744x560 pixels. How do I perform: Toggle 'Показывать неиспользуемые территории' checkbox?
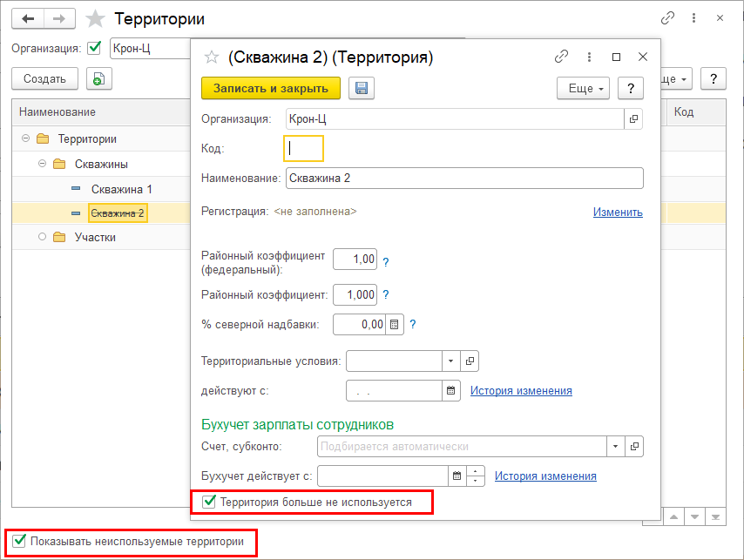coord(19,542)
